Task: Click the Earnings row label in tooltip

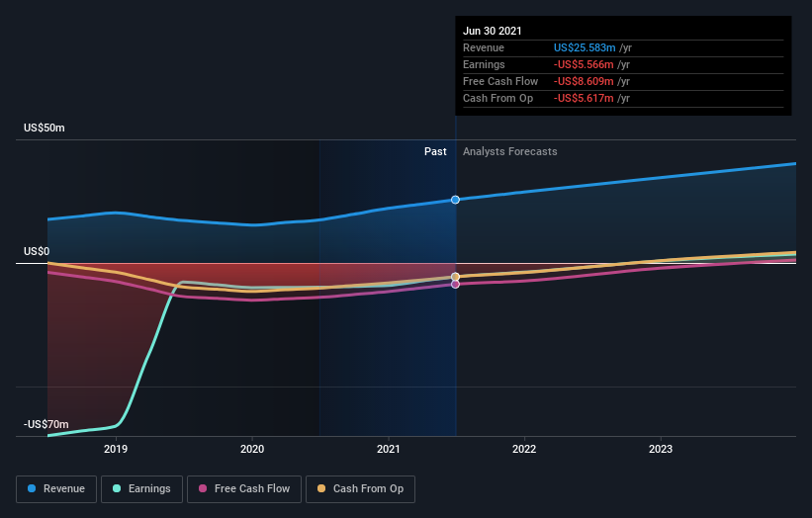Action: click(484, 64)
